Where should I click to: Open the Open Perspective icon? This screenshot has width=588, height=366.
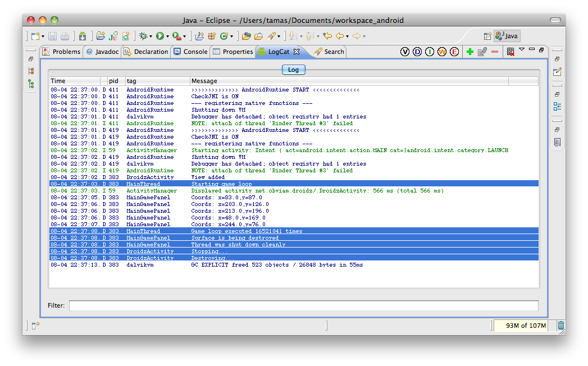pyautogui.click(x=487, y=36)
